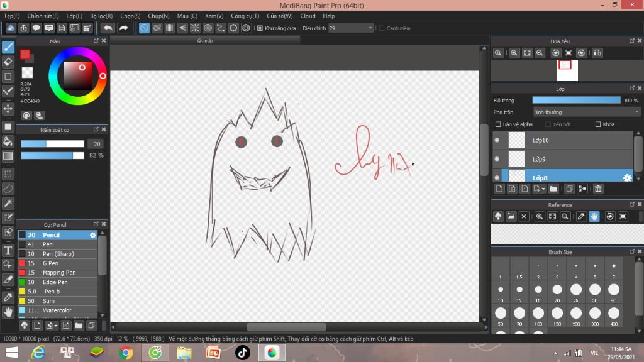Select the Lasso tool

click(8, 189)
